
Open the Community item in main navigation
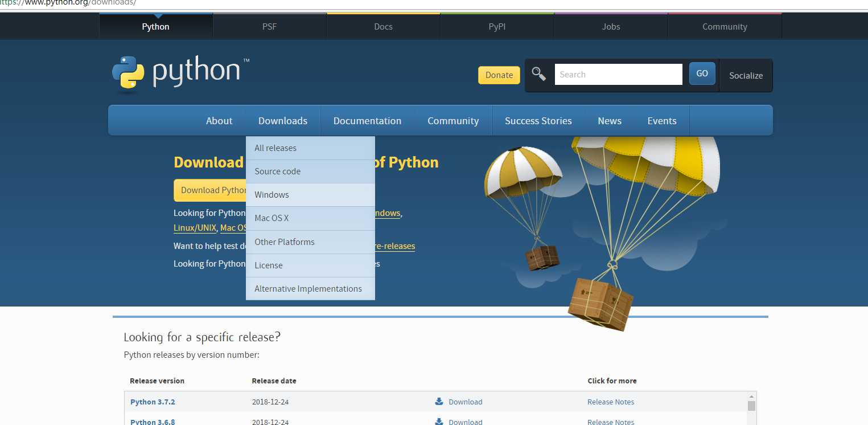pos(453,121)
